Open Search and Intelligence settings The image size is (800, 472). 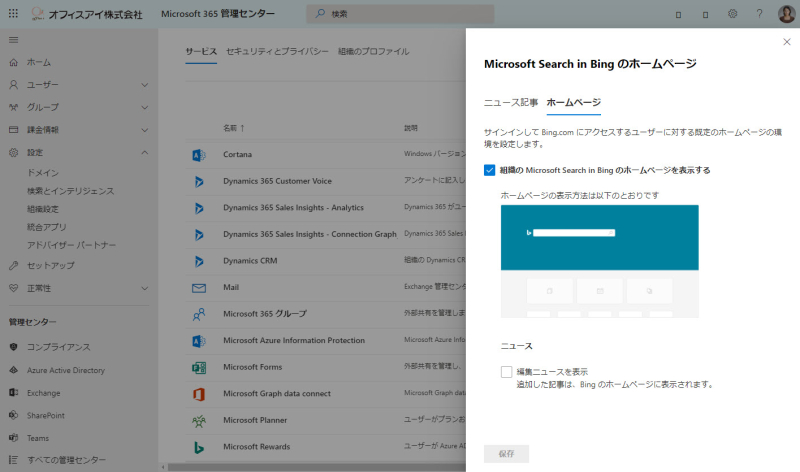[x=70, y=191]
